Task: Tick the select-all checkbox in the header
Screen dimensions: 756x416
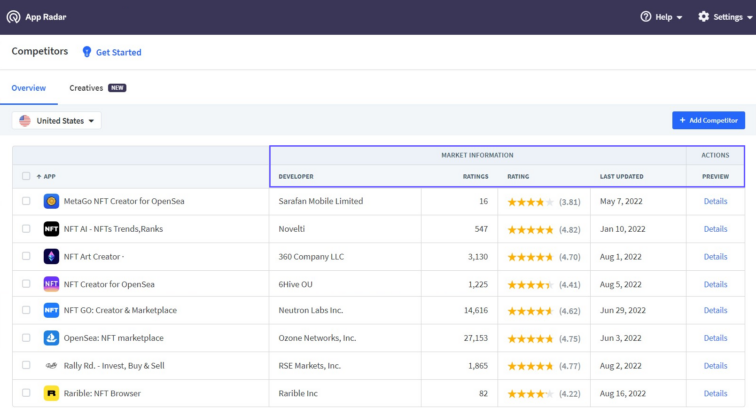Action: [26, 176]
